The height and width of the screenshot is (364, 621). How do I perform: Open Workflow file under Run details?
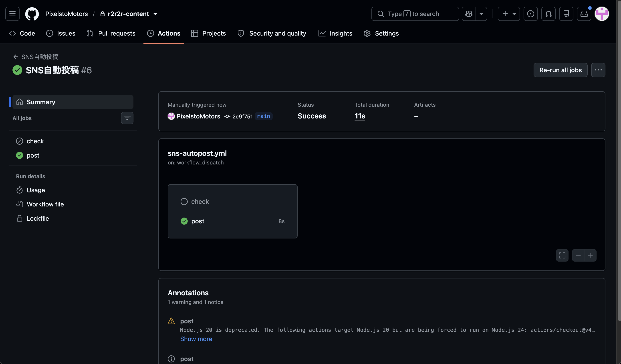click(x=73, y=204)
